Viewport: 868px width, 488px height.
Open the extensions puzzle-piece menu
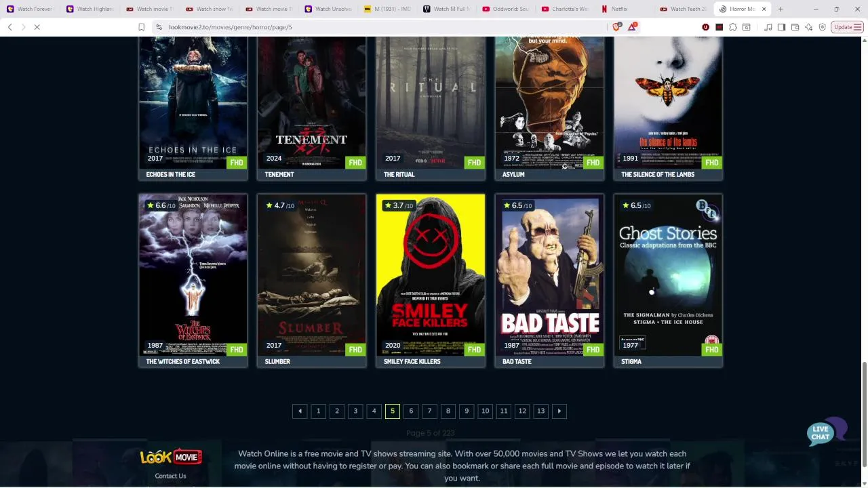pyautogui.click(x=733, y=27)
